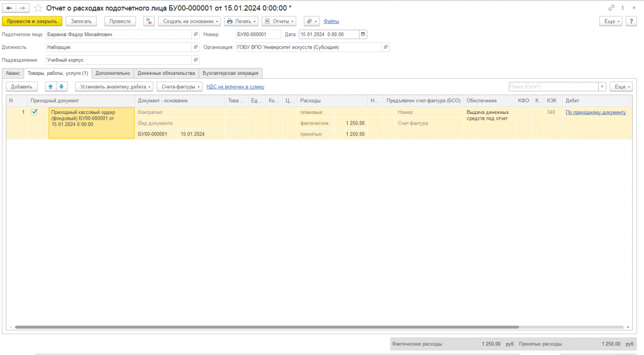This screenshot has width=644, height=355.
Task: Expand Установить аналитику дебета dropdown
Action: click(114, 87)
